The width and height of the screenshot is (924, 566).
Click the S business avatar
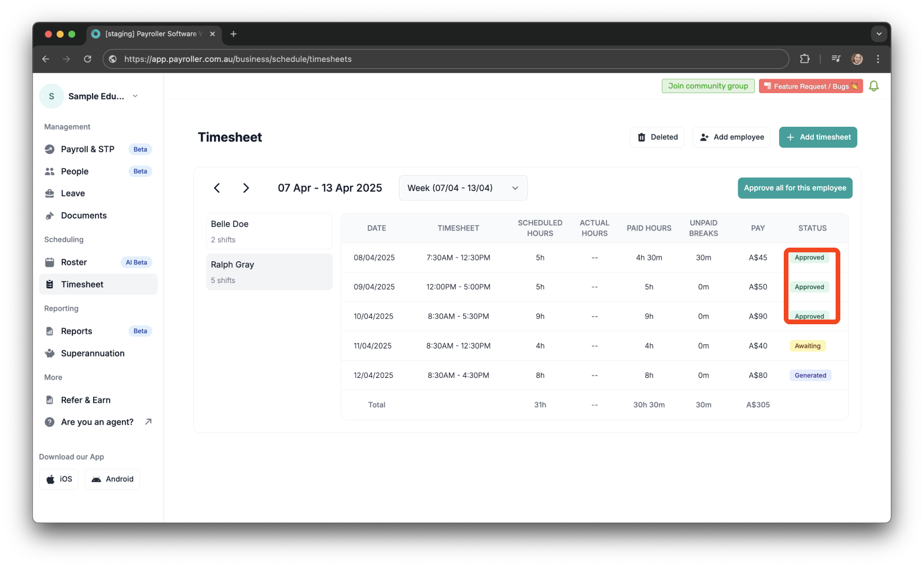pyautogui.click(x=51, y=96)
